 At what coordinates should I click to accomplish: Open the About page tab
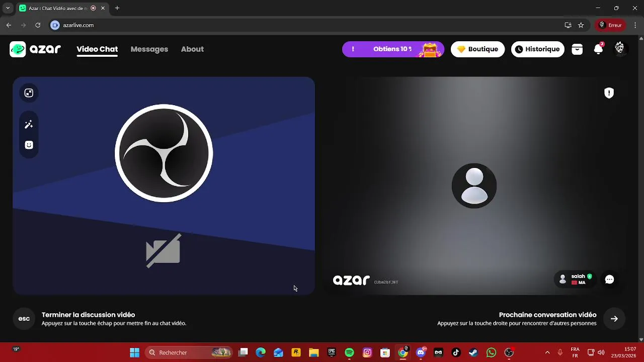click(x=192, y=49)
